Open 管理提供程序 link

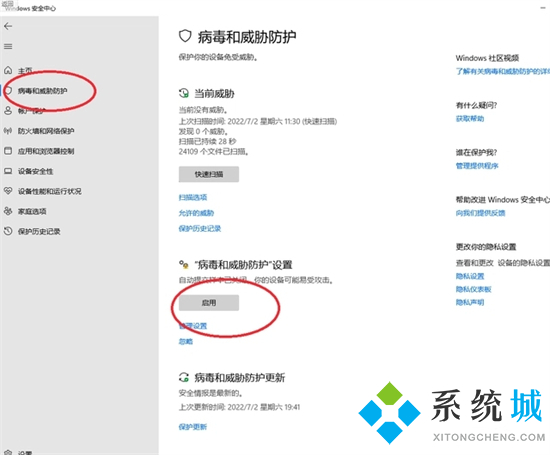[477, 166]
